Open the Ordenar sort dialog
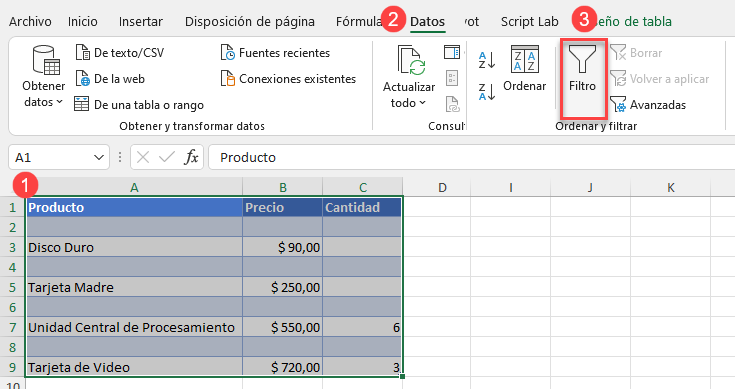This screenshot has height=389, width=735. click(525, 68)
